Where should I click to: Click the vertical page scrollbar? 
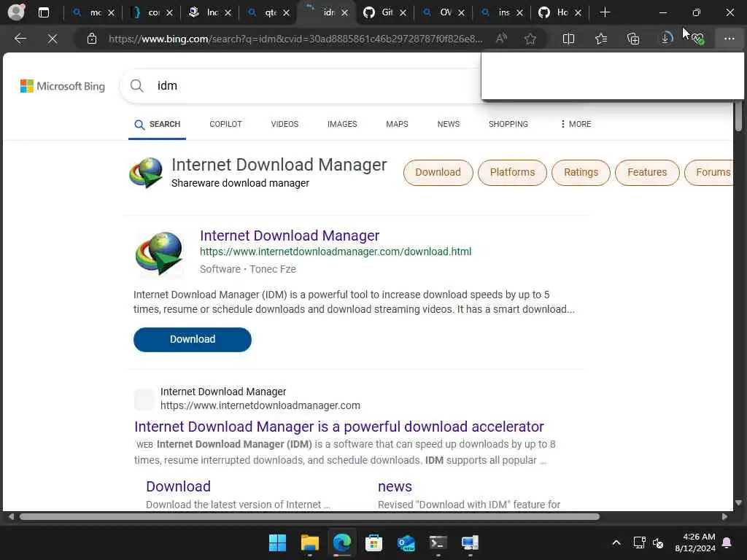[x=738, y=117]
